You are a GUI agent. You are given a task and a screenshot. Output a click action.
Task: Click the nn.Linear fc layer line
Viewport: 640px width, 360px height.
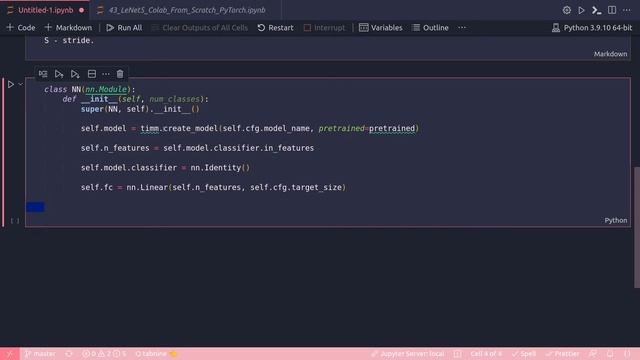(213, 187)
